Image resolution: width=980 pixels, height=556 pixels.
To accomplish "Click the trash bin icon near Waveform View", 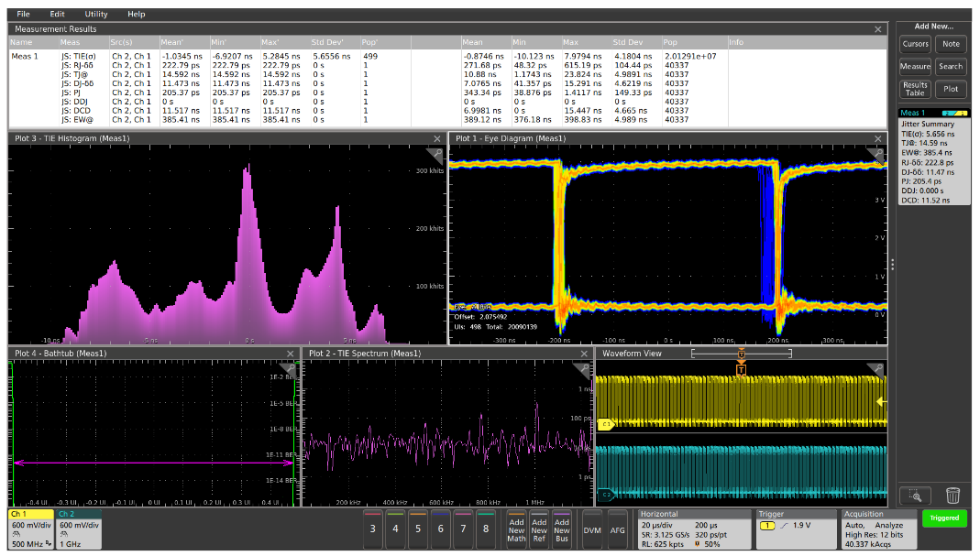I will click(x=953, y=495).
